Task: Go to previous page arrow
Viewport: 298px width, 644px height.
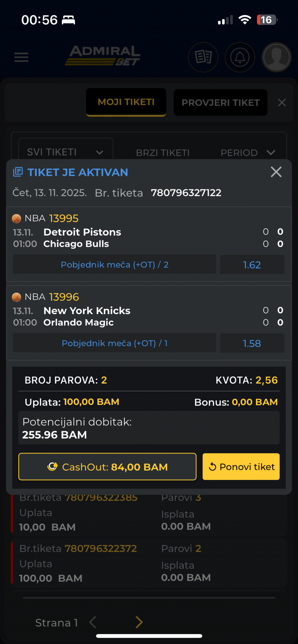Action: [93, 622]
